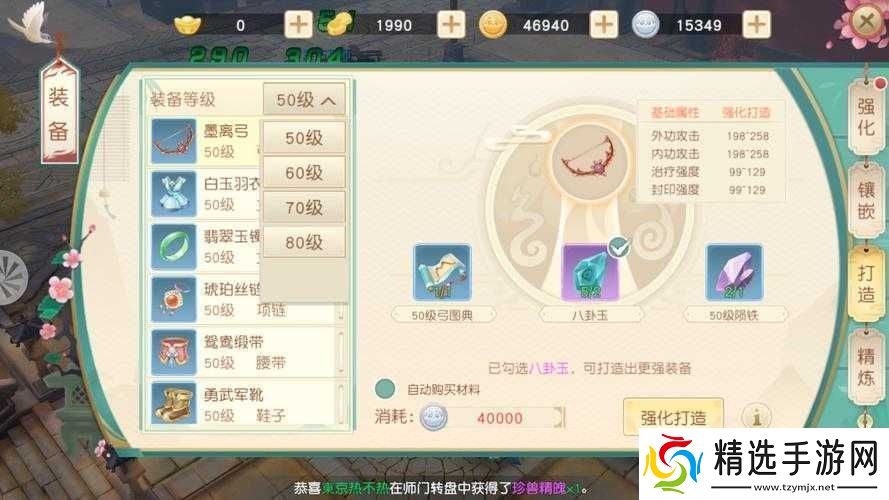The image size is (889, 500).
Task: Choose 80级 from the level list
Action: pos(304,243)
